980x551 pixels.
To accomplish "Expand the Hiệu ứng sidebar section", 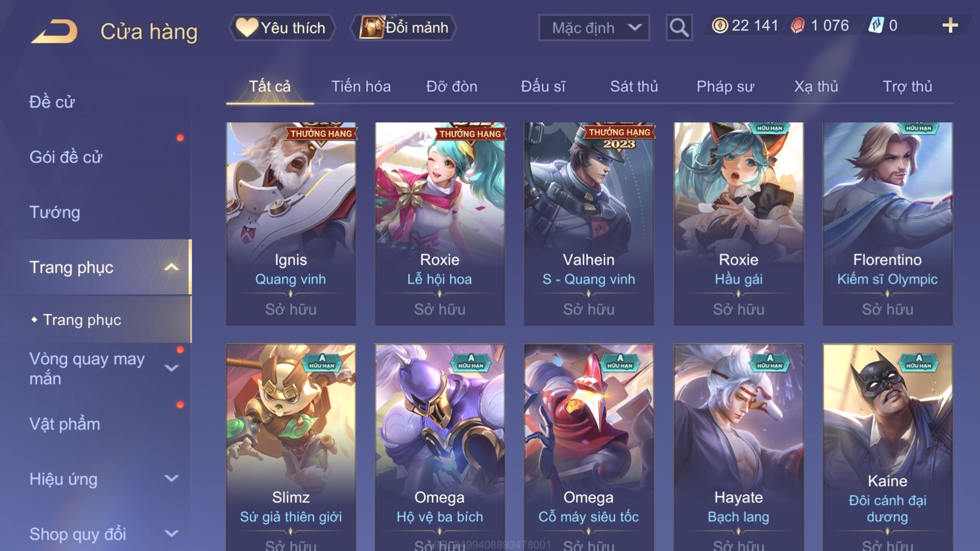I will click(171, 478).
